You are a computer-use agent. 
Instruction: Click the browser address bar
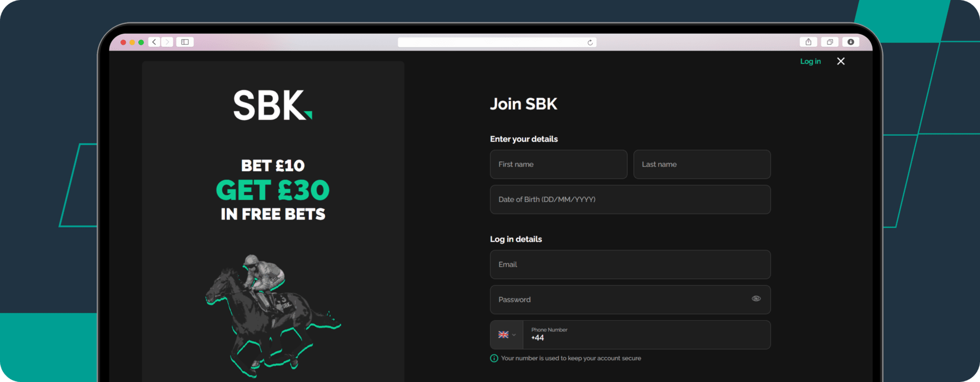[497, 43]
